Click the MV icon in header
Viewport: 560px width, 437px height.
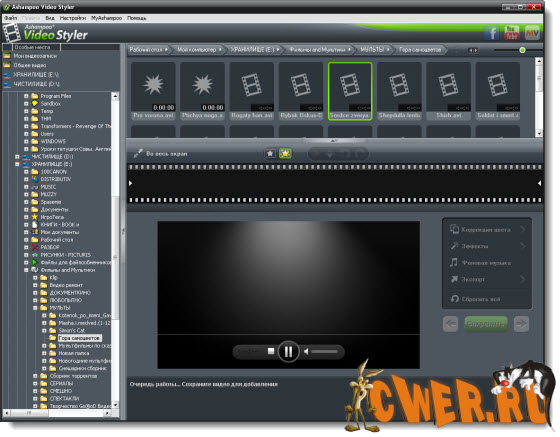point(532,33)
